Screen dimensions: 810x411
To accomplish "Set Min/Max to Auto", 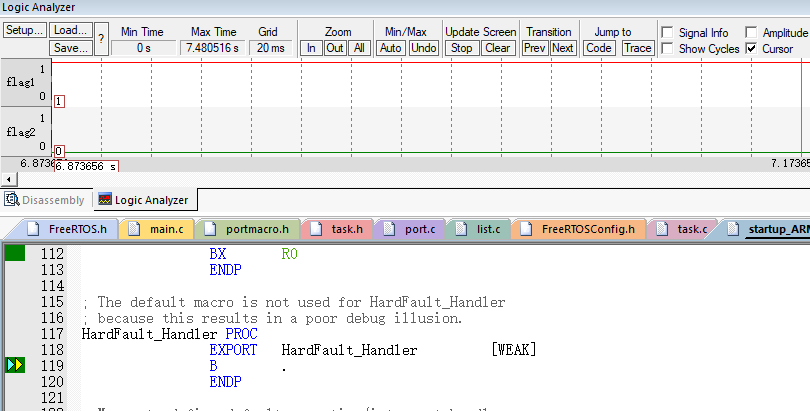I will pyautogui.click(x=391, y=48).
